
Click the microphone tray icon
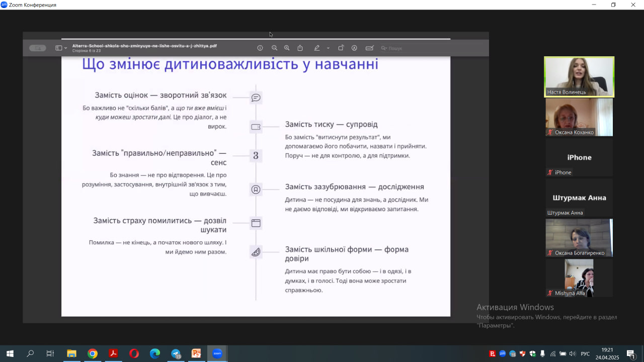tap(543, 354)
